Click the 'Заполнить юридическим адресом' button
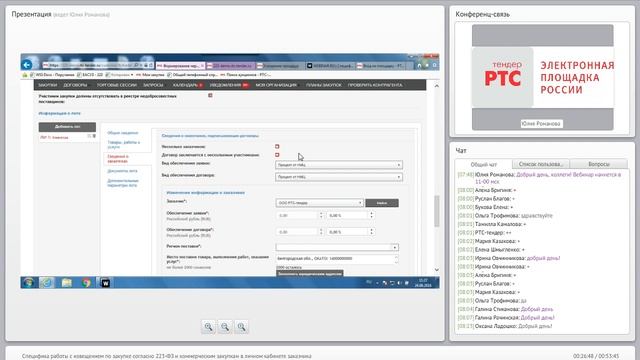Image resolution: width=640 pixels, height=360 pixels. click(x=309, y=273)
